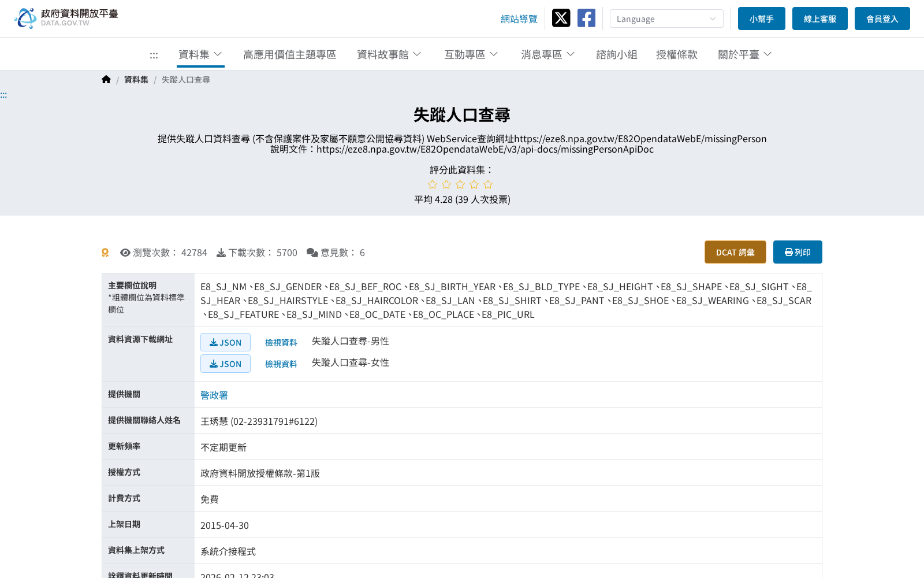Click 檢視資料 for 失蹤人口查尋-男性
The width and height of the screenshot is (924, 578).
(x=281, y=342)
